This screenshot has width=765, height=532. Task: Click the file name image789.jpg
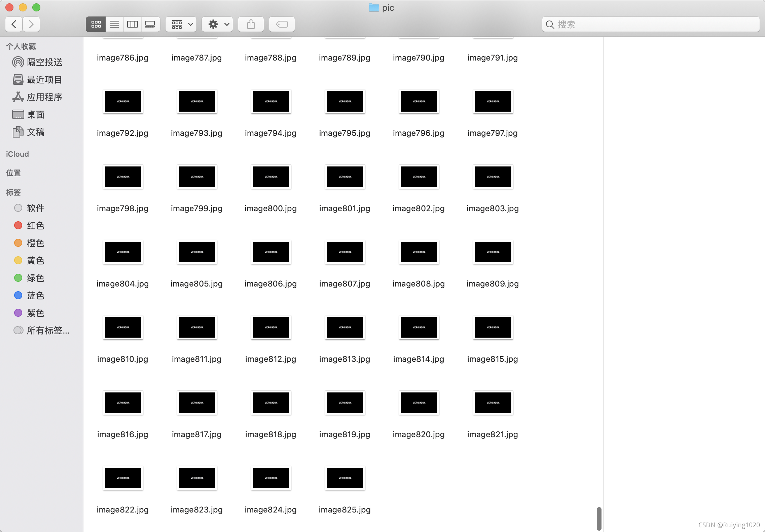tap(345, 58)
